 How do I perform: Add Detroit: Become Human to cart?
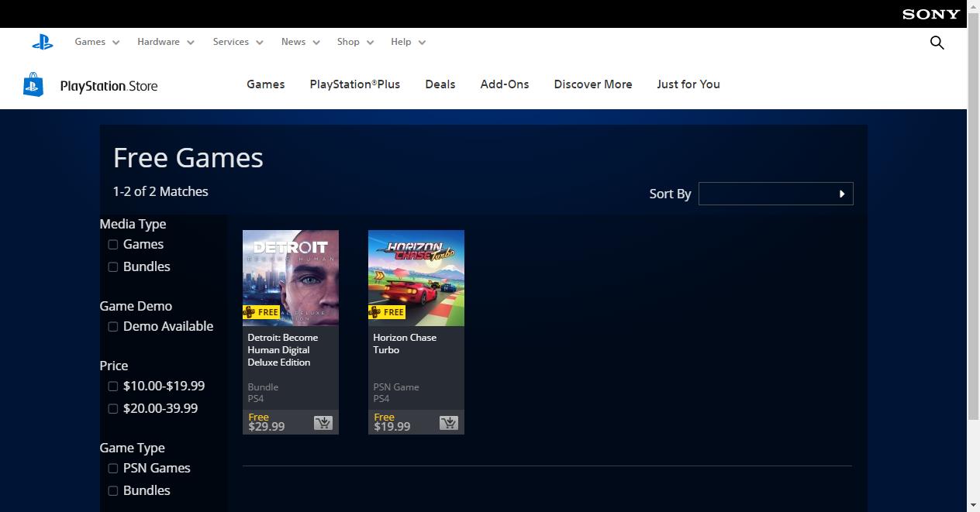323,422
